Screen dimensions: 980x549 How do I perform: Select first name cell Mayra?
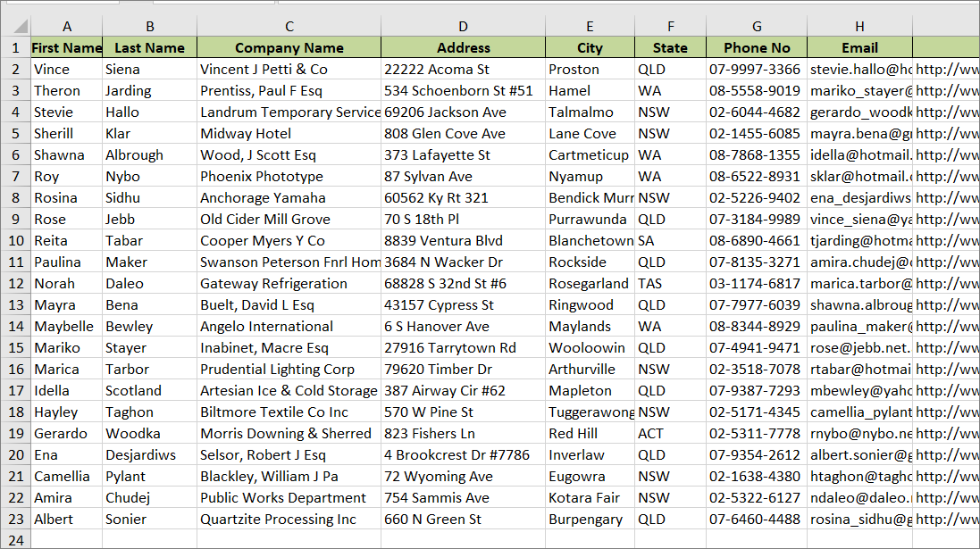point(67,304)
